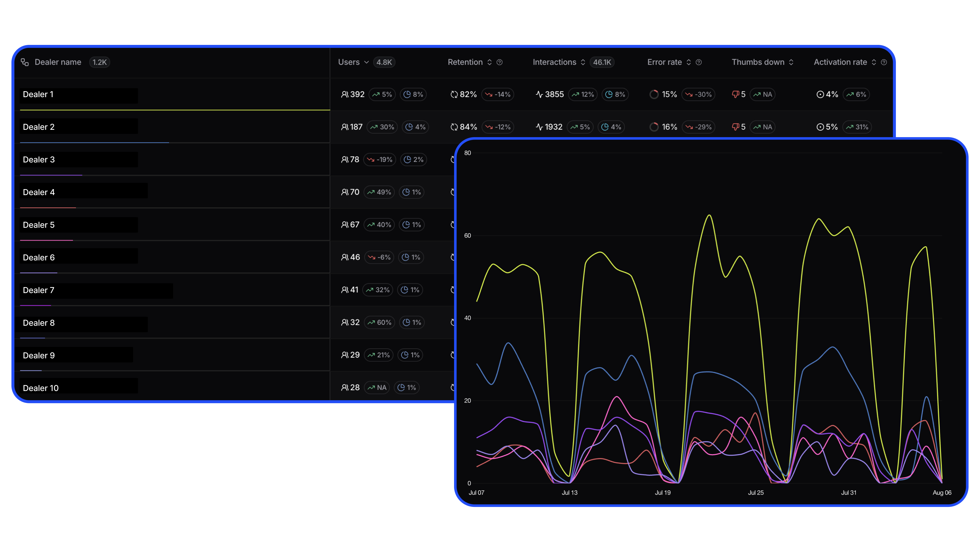
Task: Select the Dealer 7 row name
Action: 38,290
